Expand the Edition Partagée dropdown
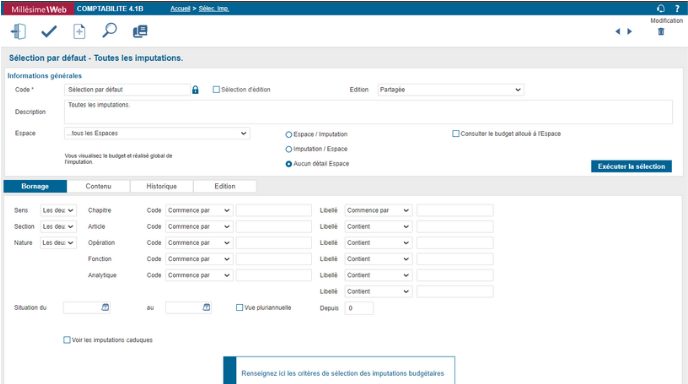Screen dimensions: 688x384 (x=451, y=90)
